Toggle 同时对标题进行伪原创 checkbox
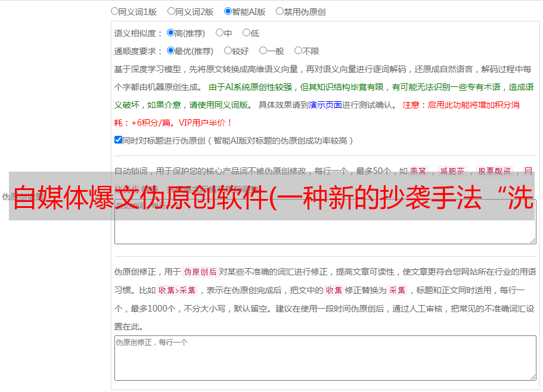Viewport: 543px width, 392px height. (118, 140)
